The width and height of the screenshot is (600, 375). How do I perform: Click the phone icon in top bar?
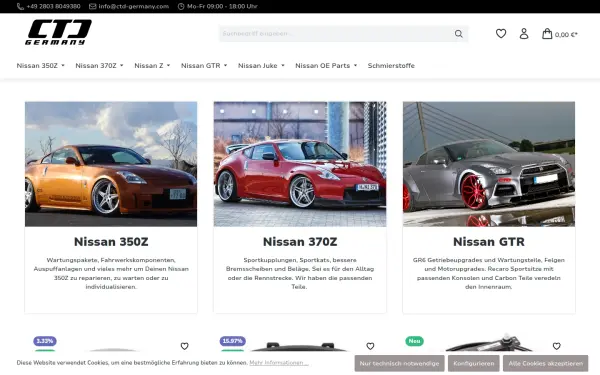click(x=20, y=7)
